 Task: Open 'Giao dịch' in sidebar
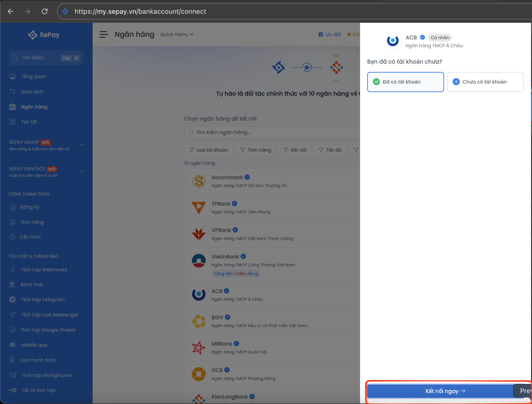[32, 92]
